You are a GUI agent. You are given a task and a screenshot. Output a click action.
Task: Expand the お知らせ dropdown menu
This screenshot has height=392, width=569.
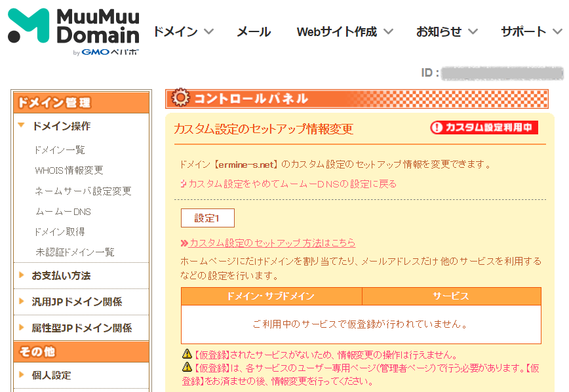pos(446,31)
